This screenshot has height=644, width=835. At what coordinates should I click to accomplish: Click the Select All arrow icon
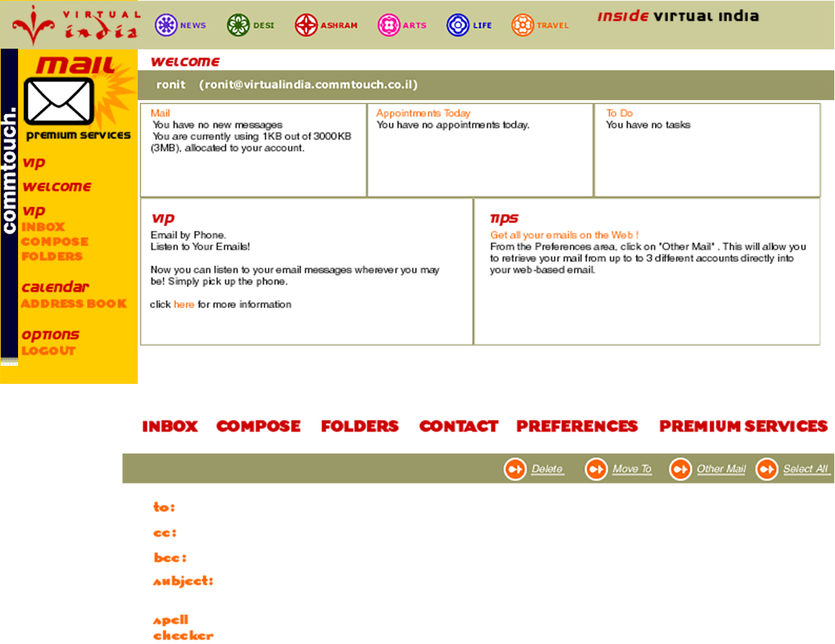pyautogui.click(x=767, y=469)
